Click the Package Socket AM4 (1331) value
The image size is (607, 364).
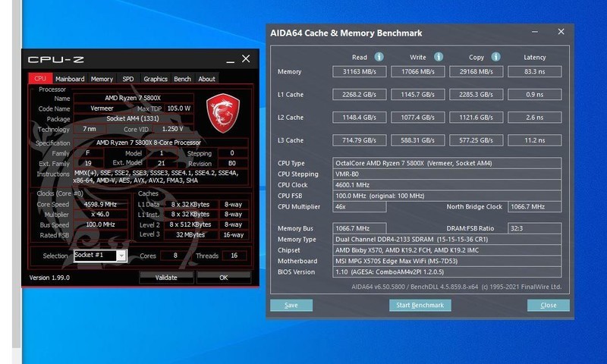(134, 119)
